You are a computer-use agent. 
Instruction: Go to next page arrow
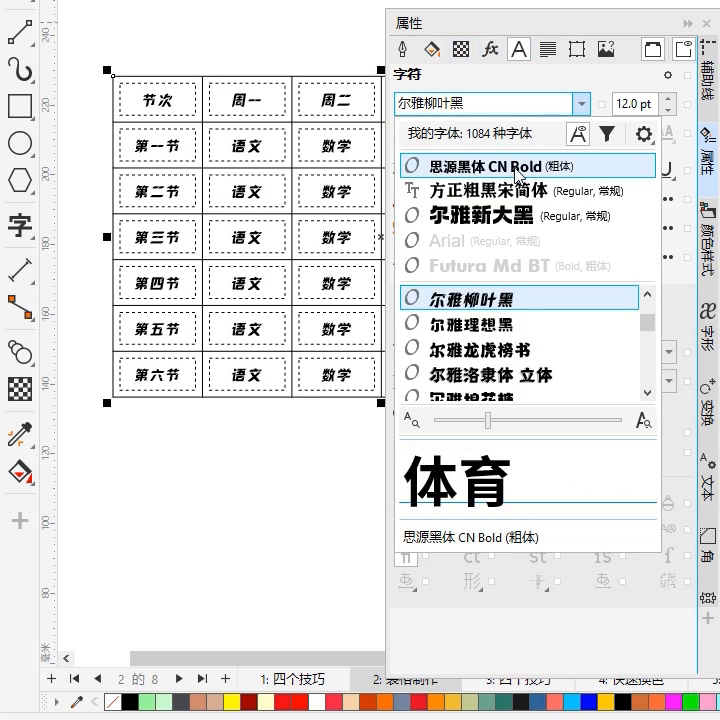[x=179, y=679]
